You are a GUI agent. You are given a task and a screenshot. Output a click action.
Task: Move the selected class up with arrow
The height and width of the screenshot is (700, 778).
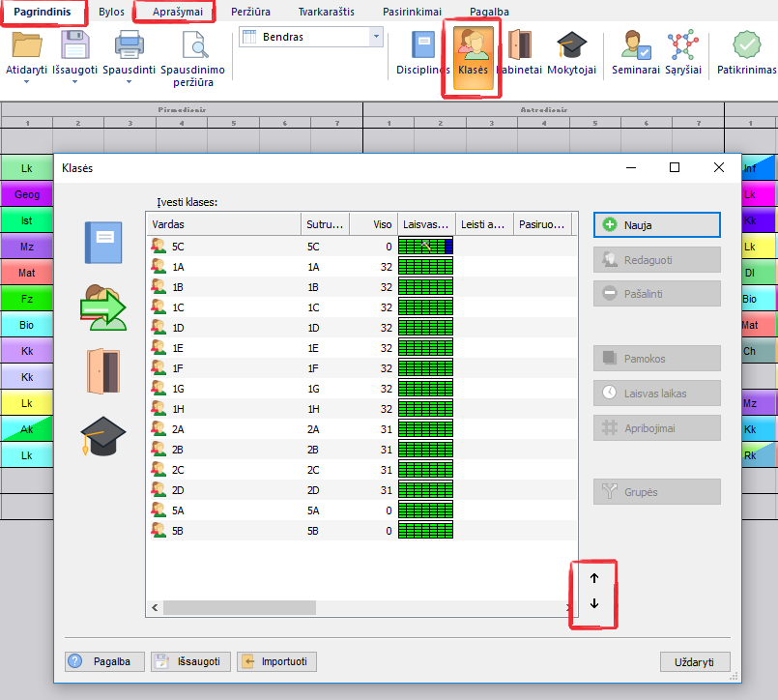(594, 577)
